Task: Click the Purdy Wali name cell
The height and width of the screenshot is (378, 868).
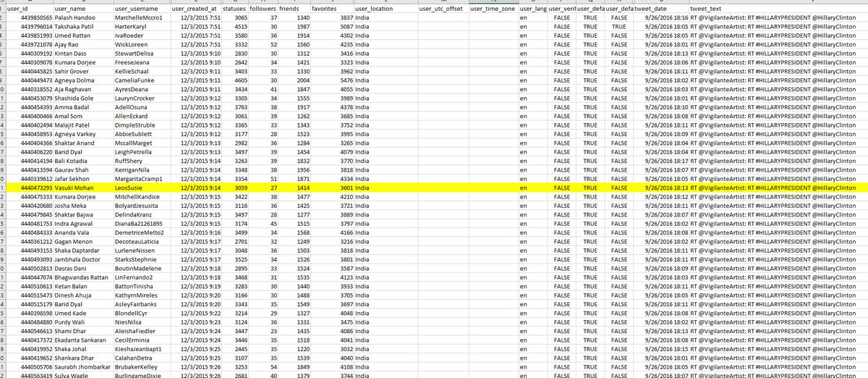Action: [83, 322]
